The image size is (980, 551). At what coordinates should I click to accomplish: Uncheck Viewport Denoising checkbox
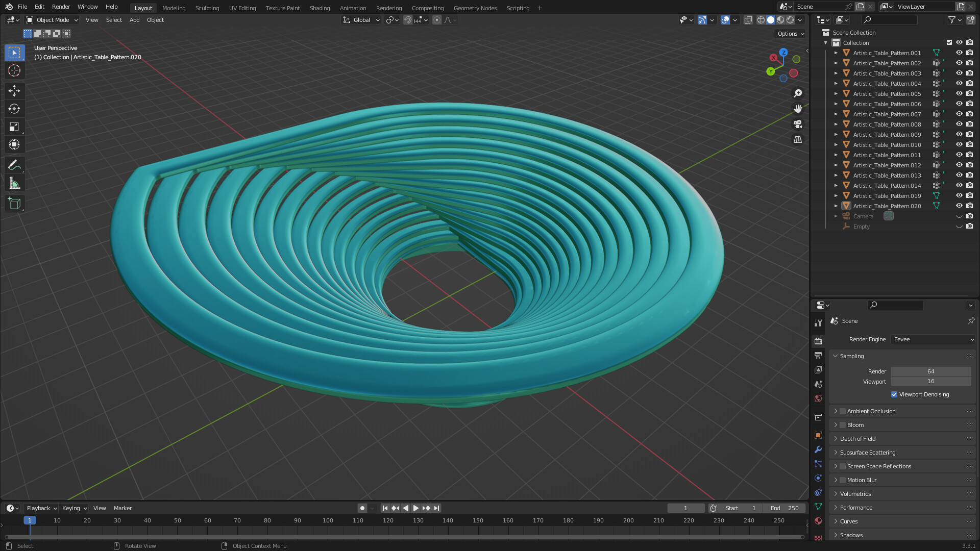point(894,394)
